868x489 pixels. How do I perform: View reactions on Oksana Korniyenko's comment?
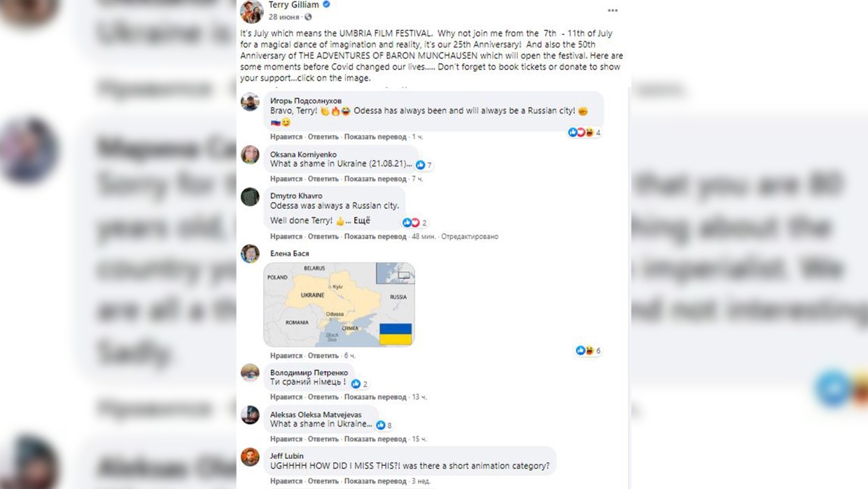click(x=424, y=165)
